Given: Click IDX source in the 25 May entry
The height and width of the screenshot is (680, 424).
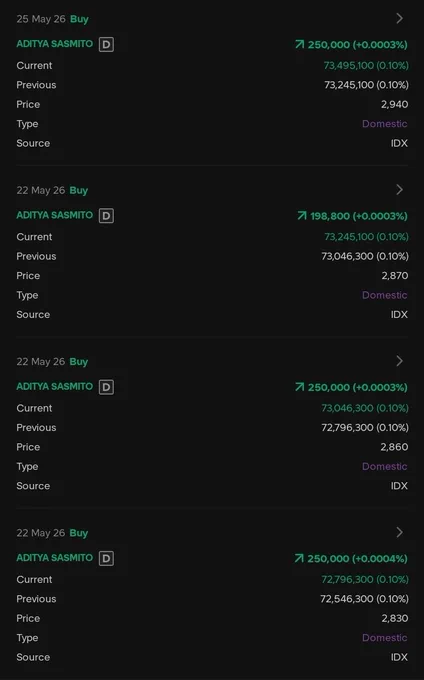Looking at the screenshot, I should click(x=399, y=143).
